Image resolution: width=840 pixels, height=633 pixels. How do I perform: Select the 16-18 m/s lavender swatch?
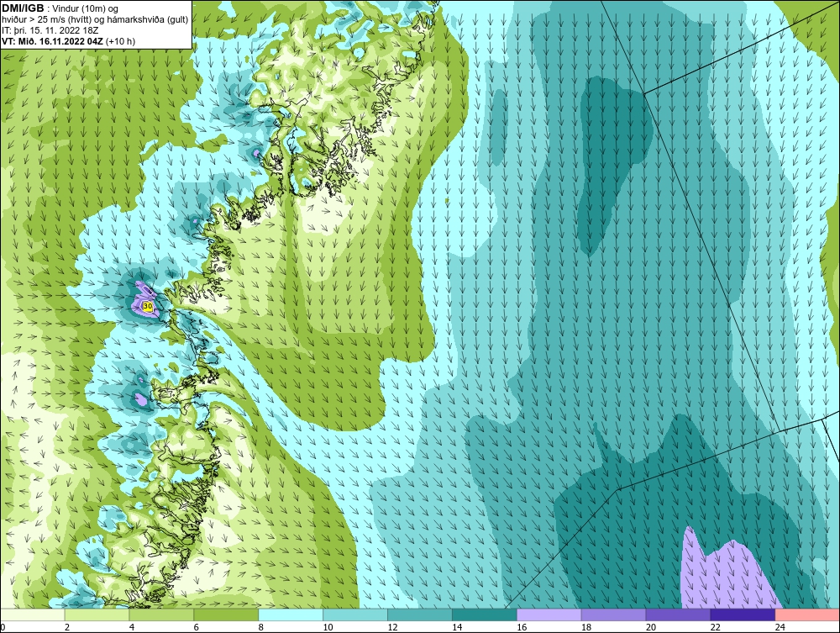(549, 615)
